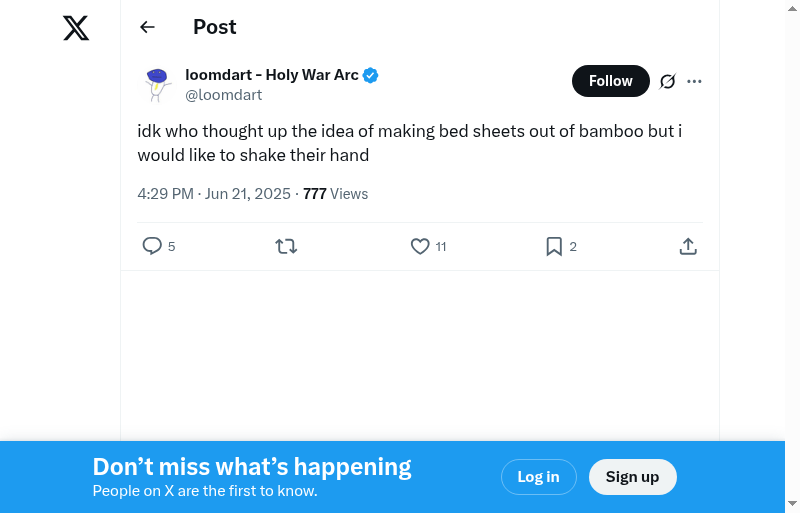Open loomdart's profile avatar

pyautogui.click(x=157, y=84)
